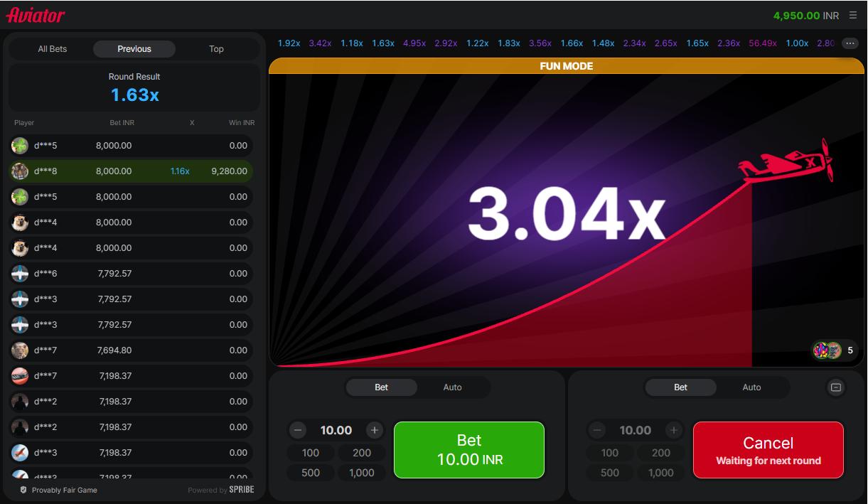Select the 1.16x cashout multiplier entry
The height and width of the screenshot is (504, 868).
point(180,171)
